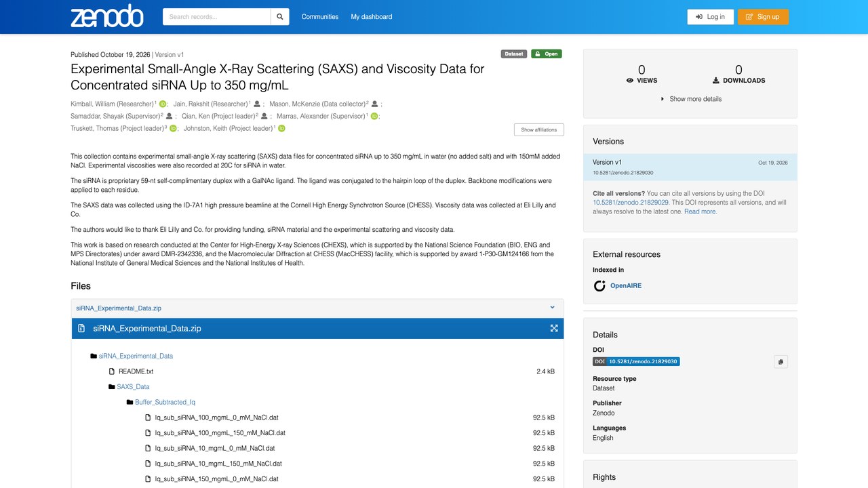Viewport: 868px width, 488px height.
Task: Click the SAXS_Data folder icon
Action: point(111,387)
